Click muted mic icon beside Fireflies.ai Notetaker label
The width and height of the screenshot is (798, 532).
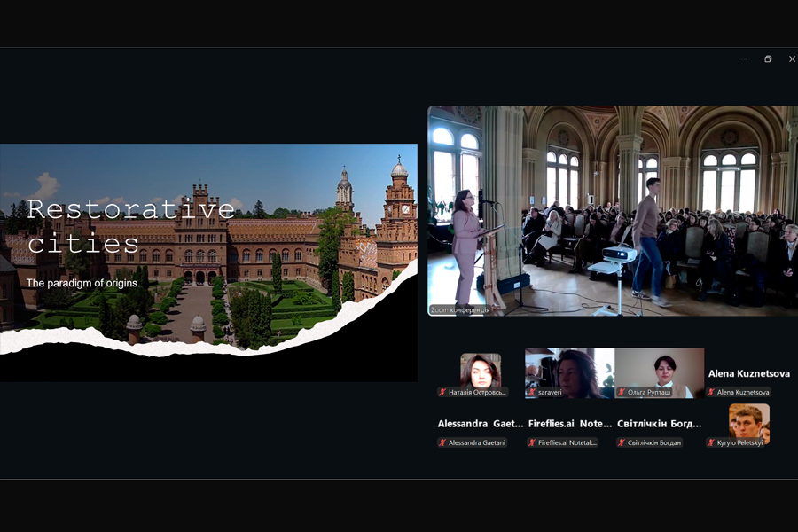tap(532, 442)
